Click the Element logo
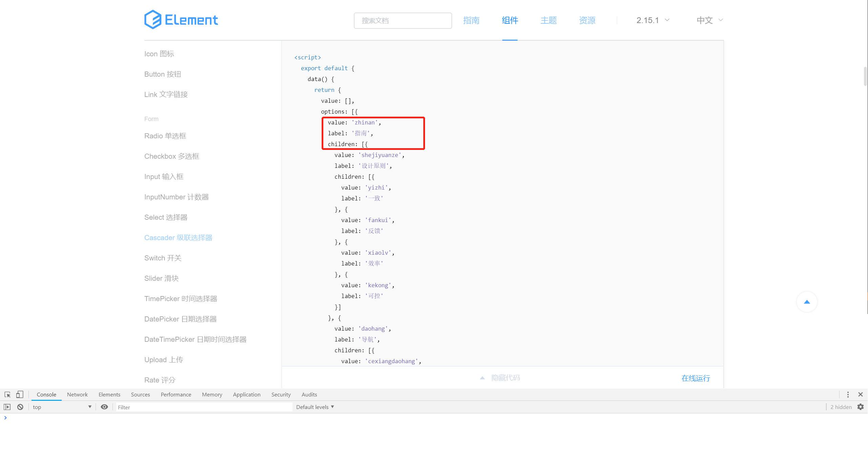868x470 pixels. tap(181, 19)
